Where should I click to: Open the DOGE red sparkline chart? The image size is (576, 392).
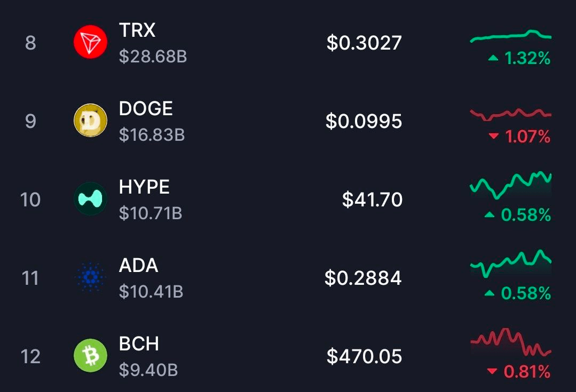(x=510, y=114)
